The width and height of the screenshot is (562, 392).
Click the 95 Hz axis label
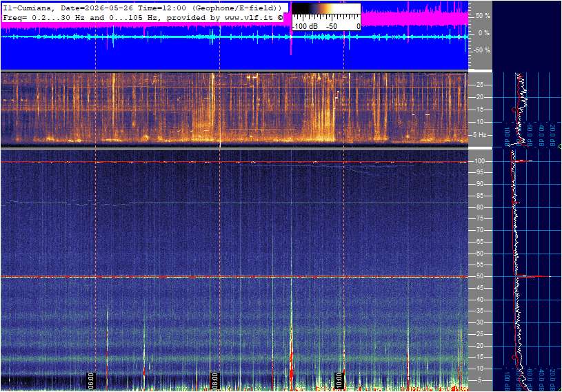[x=479, y=172]
